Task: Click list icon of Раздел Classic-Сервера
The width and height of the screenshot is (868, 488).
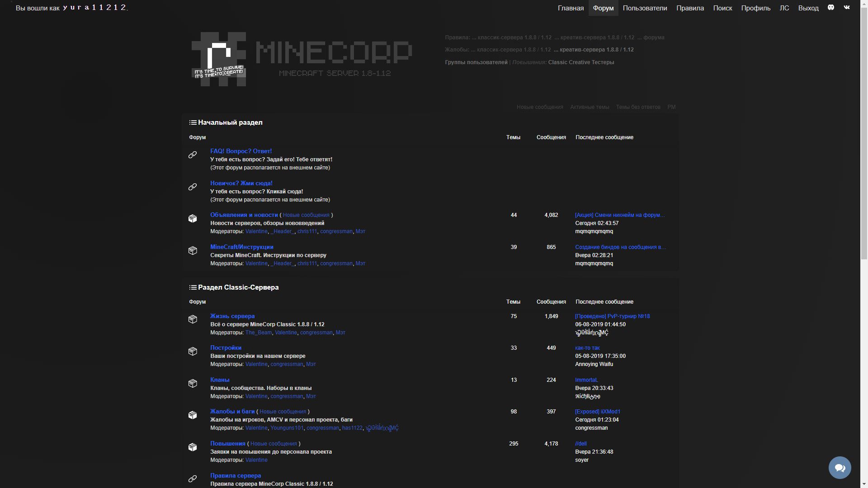Action: [x=193, y=287]
